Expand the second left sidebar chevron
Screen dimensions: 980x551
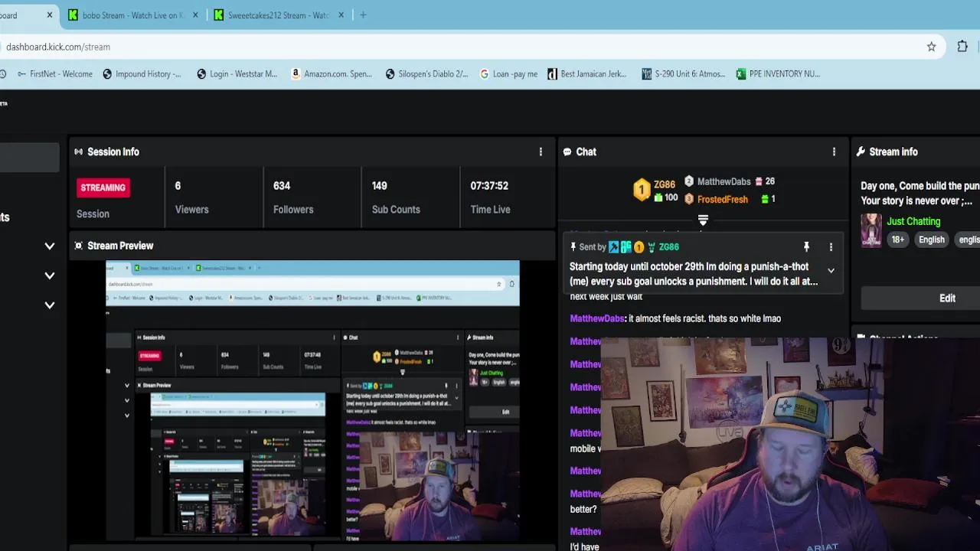(50, 275)
